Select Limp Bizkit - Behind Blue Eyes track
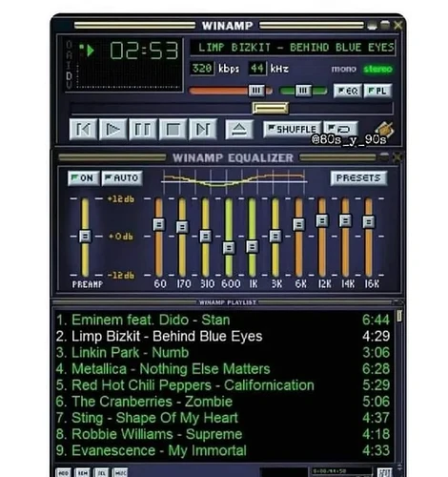 223,336
